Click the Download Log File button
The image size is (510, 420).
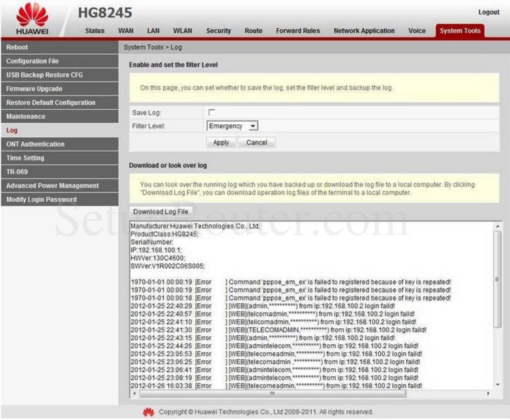click(161, 211)
